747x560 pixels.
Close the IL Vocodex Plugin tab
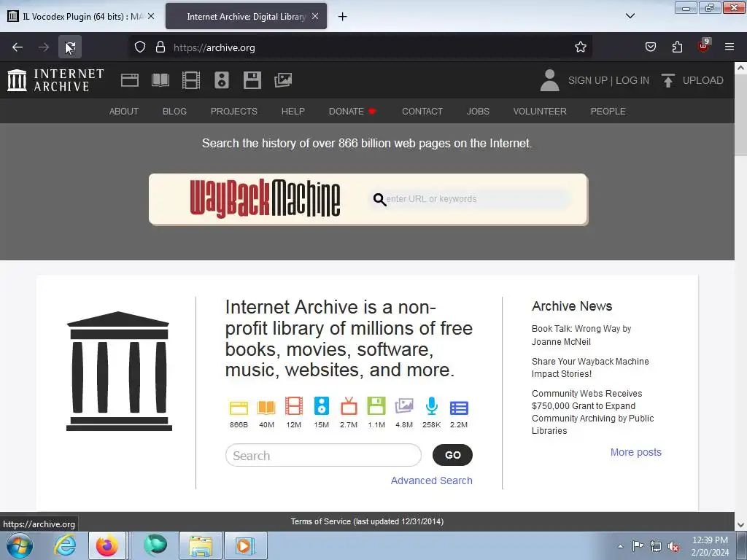point(151,16)
